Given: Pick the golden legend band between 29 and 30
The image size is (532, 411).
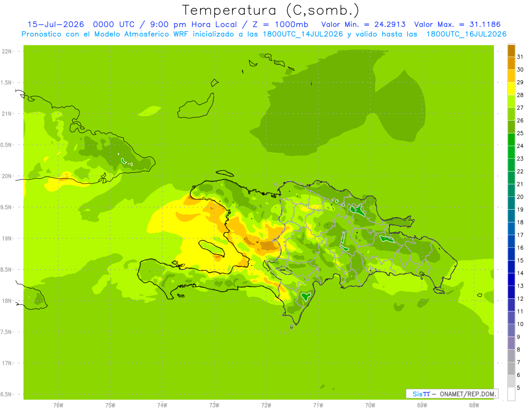Looking at the screenshot, I should 511,76.
